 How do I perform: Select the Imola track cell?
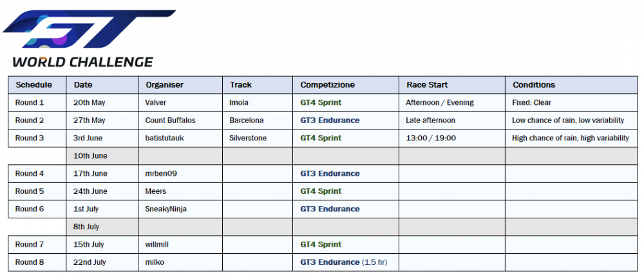pos(239,102)
